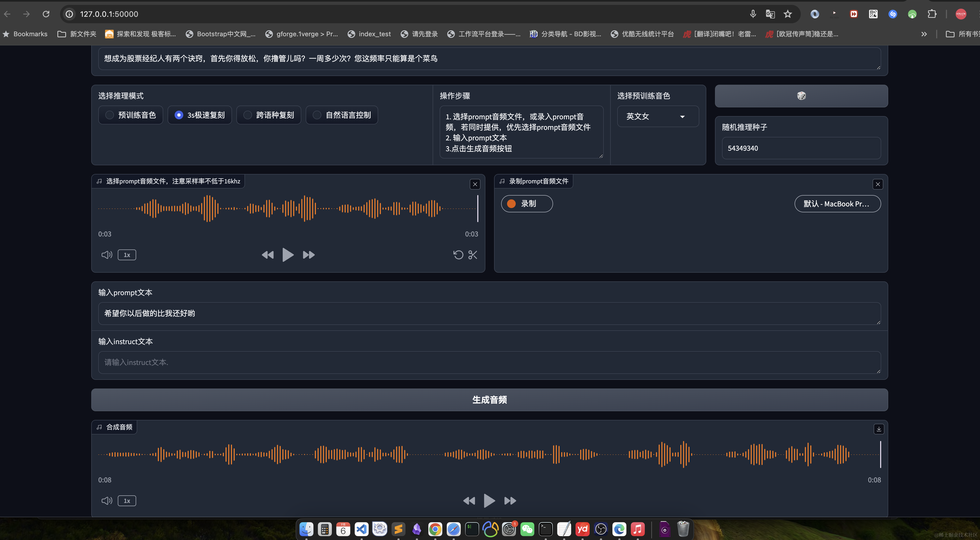Click the 操作步骤 instructions text area
Screen dimensions: 980x540
coord(522,132)
